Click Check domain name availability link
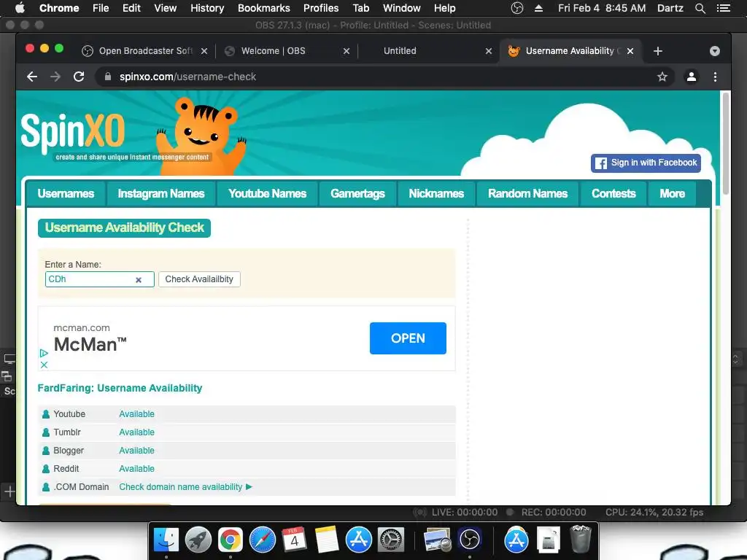 click(x=185, y=486)
